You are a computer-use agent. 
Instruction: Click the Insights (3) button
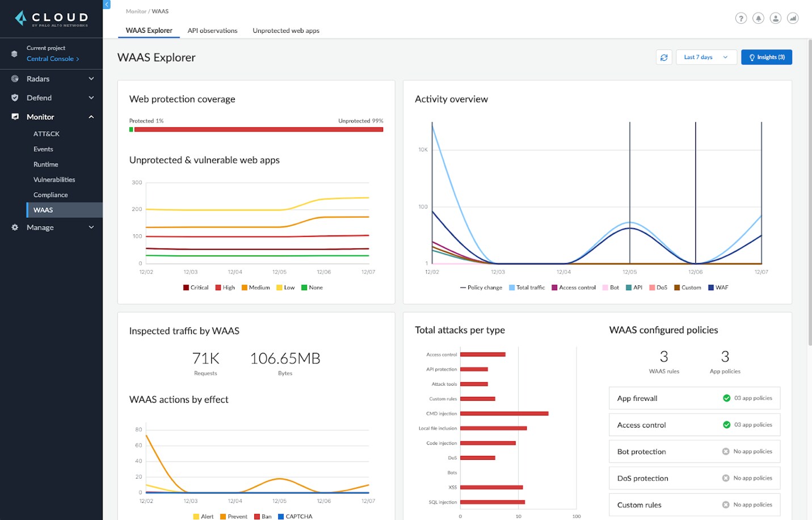tap(766, 57)
